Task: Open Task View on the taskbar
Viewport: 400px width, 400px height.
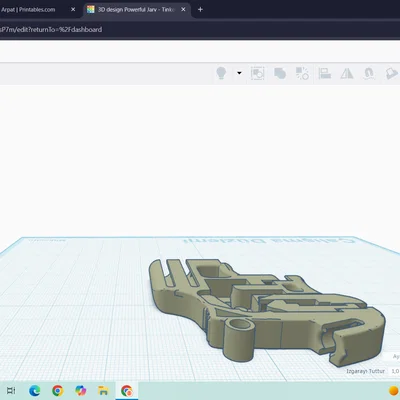Action: tap(11, 390)
